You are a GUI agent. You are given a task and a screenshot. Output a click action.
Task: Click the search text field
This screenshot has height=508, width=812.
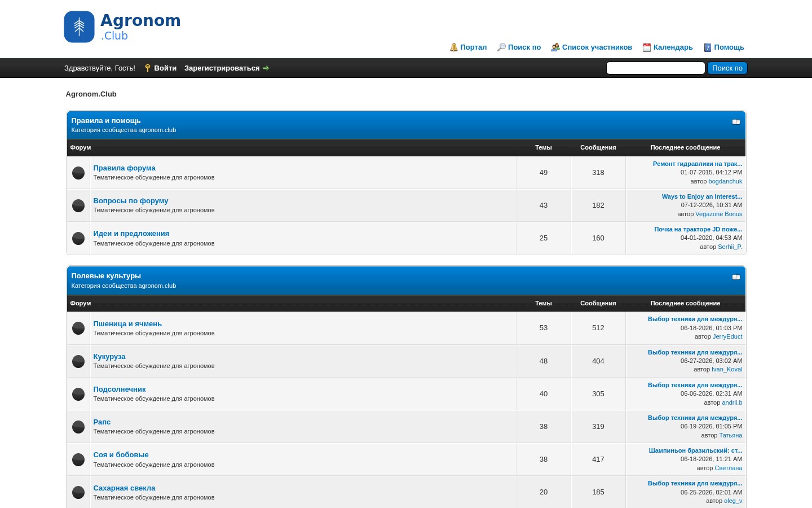(x=655, y=68)
